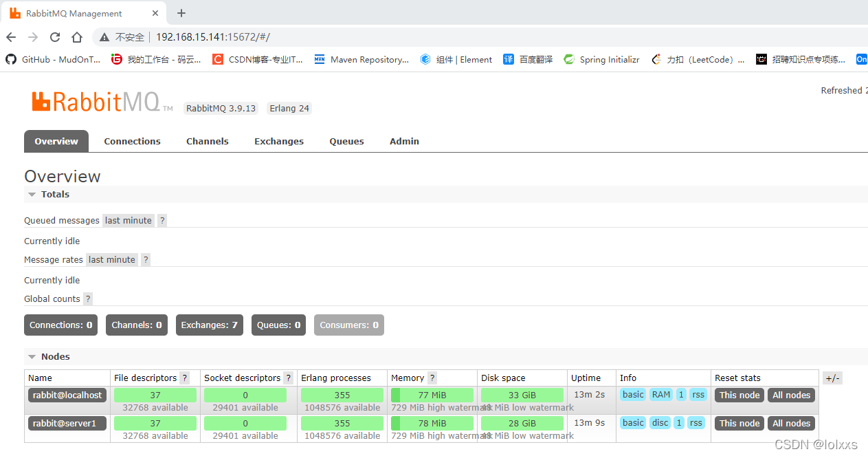This screenshot has width=868, height=456.
Task: Click the RAM tag for rabbit@localhost
Action: click(661, 395)
